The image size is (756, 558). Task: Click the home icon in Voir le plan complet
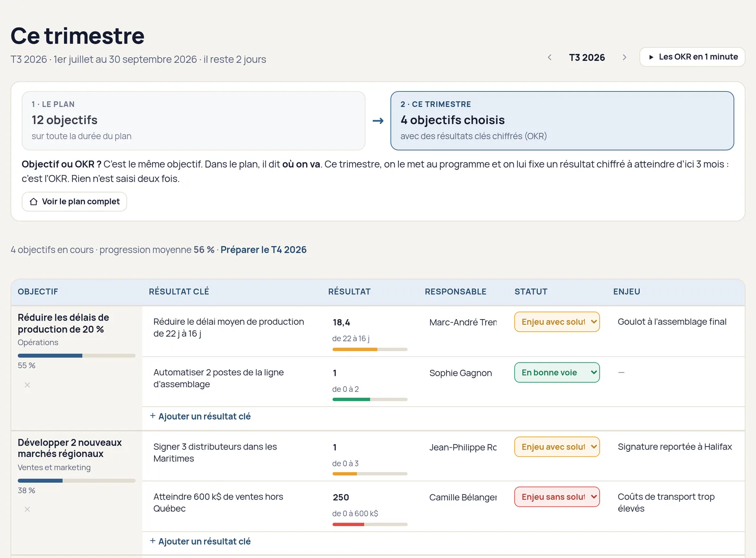point(34,202)
